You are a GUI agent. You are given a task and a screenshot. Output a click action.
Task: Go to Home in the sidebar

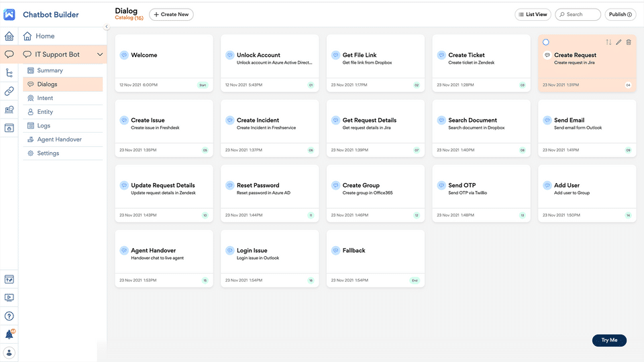coord(62,36)
